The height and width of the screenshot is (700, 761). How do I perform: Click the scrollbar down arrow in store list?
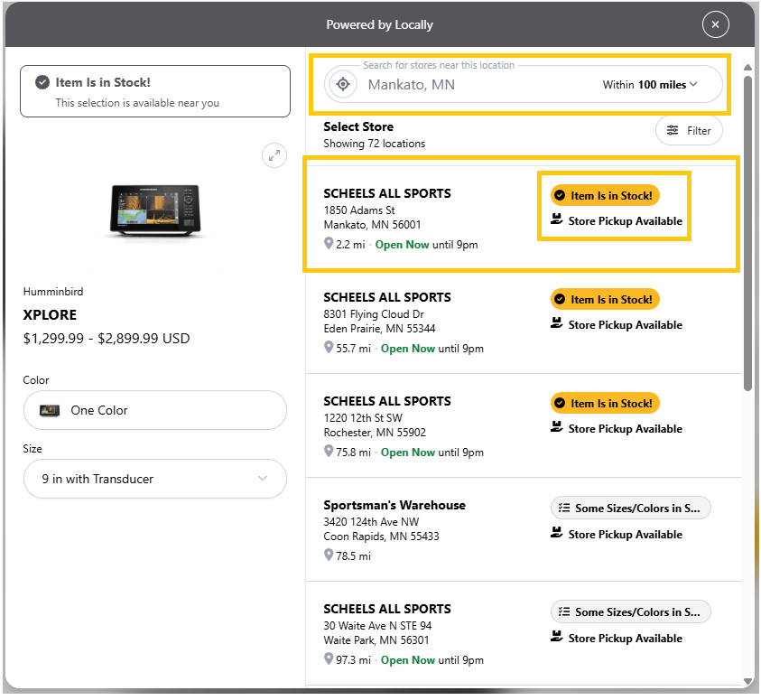coord(747,681)
